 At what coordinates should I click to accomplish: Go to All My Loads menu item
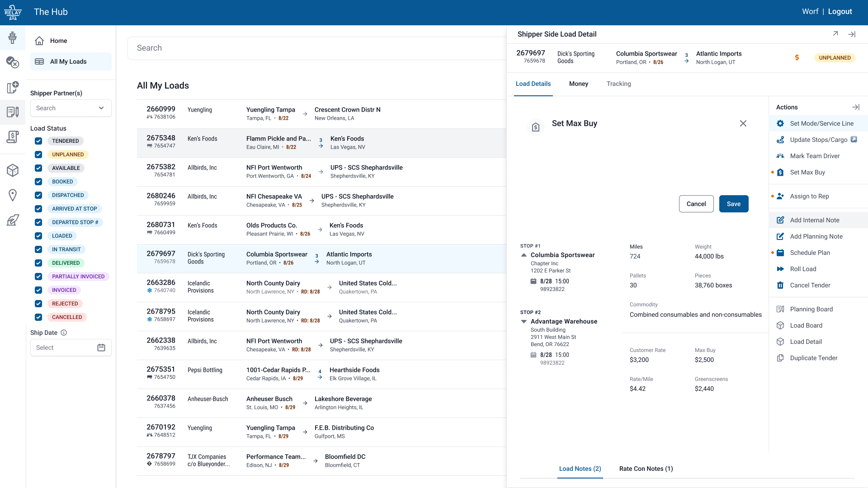(x=71, y=61)
